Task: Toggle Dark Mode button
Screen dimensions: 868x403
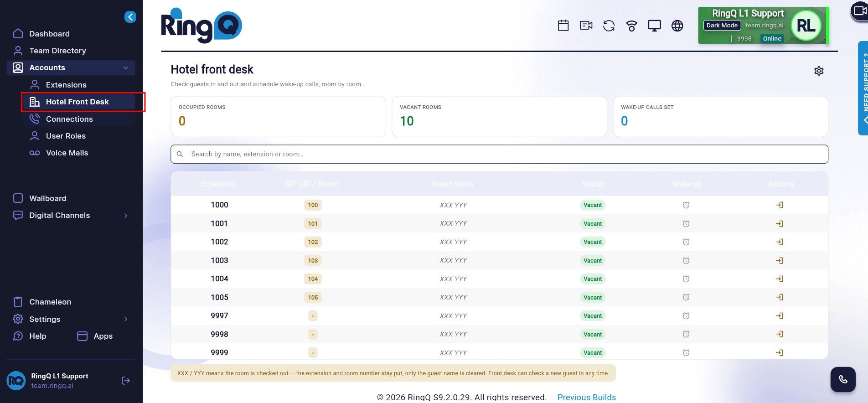Action: pos(722,26)
